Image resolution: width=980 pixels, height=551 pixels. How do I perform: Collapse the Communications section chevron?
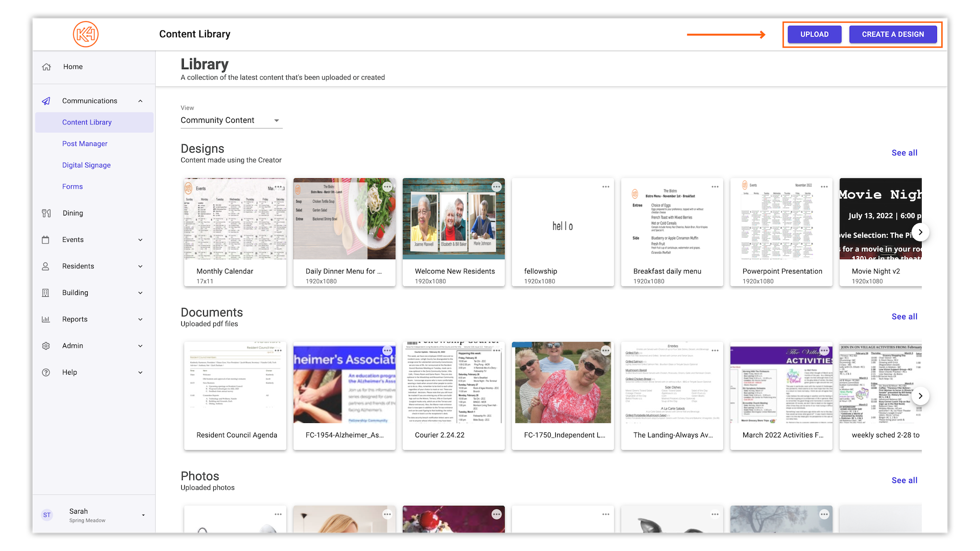coord(141,101)
